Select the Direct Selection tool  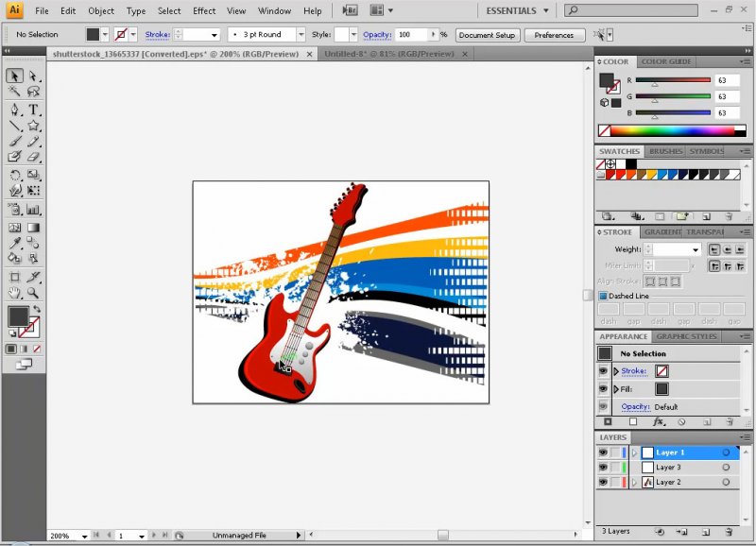[x=34, y=76]
